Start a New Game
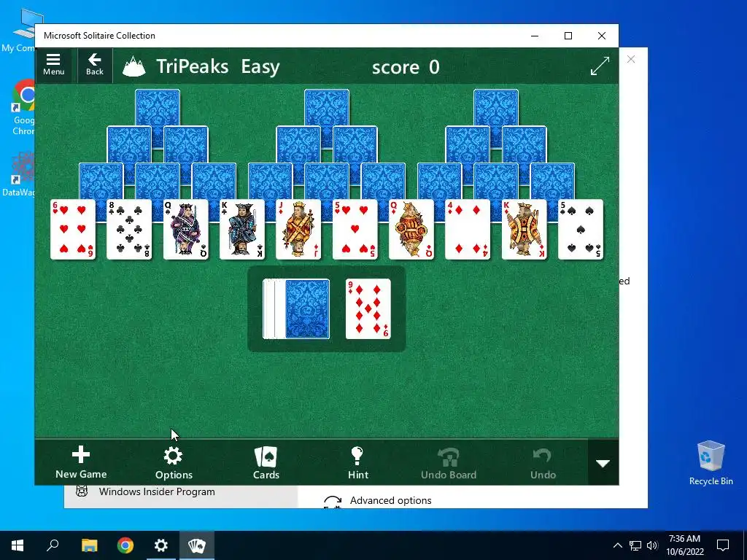The width and height of the screenshot is (747, 560). 81,462
